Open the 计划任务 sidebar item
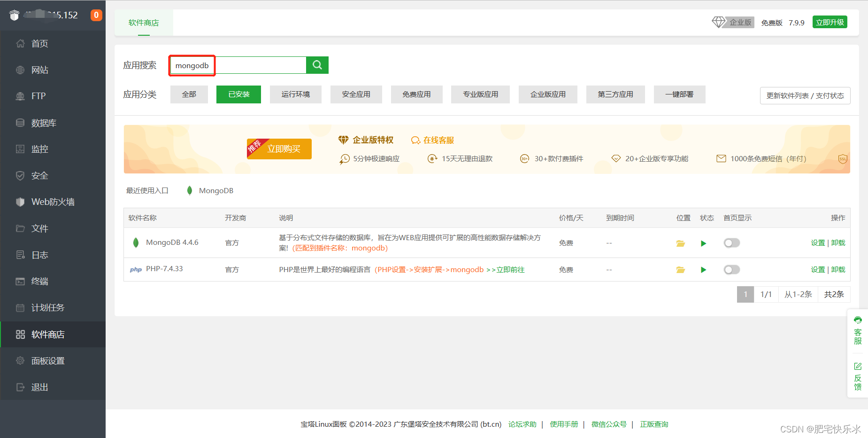This screenshot has height=438, width=868. [53, 308]
